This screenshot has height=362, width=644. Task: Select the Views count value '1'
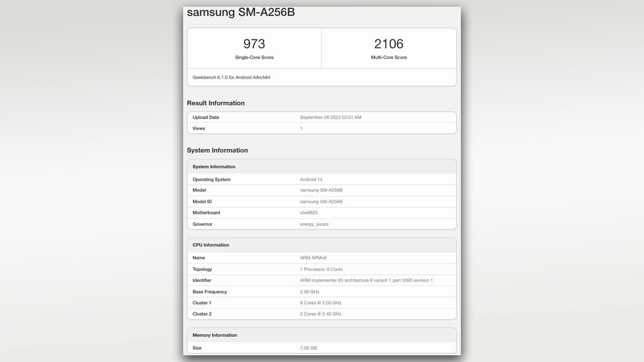pos(301,128)
